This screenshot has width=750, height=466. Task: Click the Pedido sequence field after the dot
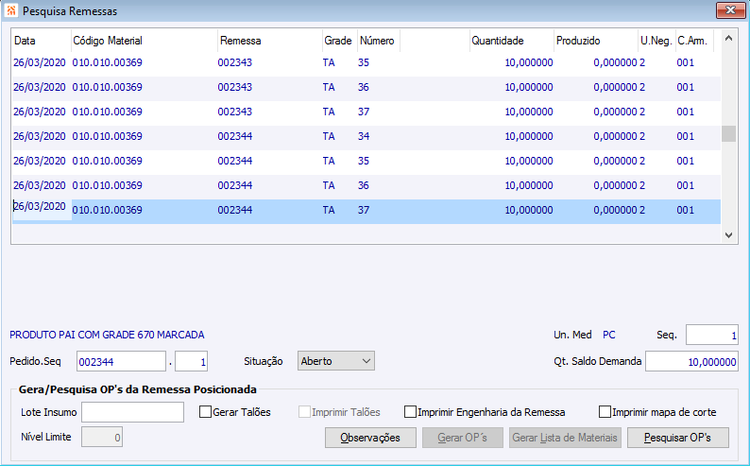coord(191,361)
